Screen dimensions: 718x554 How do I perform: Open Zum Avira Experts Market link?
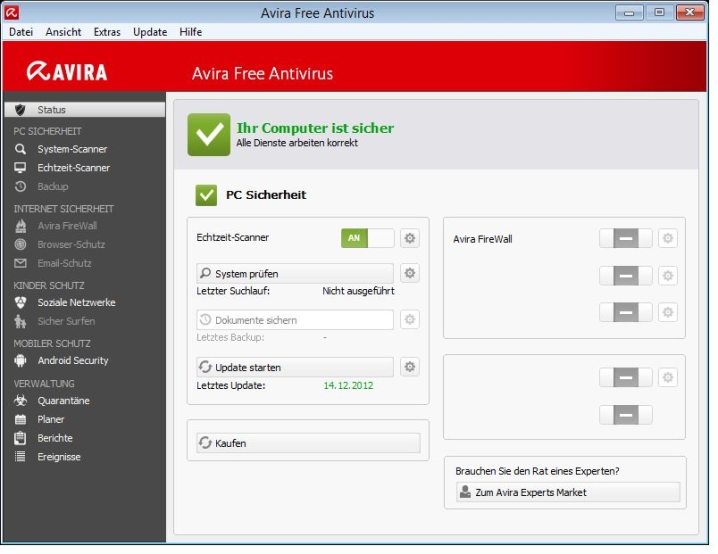567,492
